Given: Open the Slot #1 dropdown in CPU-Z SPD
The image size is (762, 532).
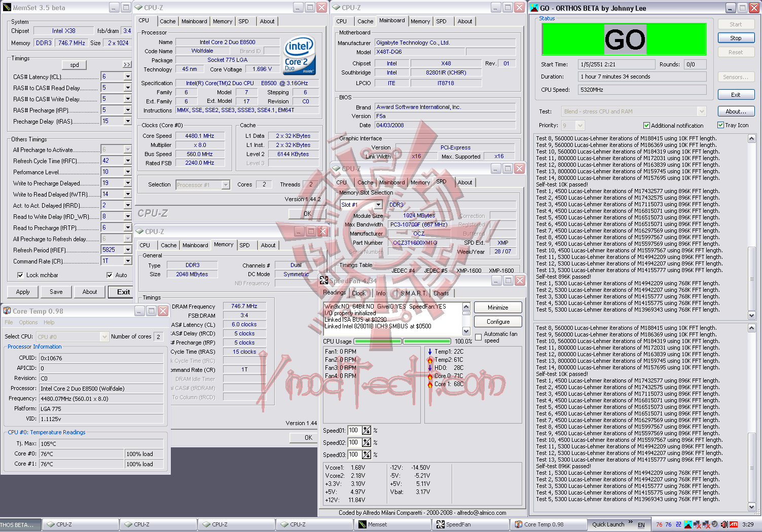Looking at the screenshot, I should click(378, 205).
